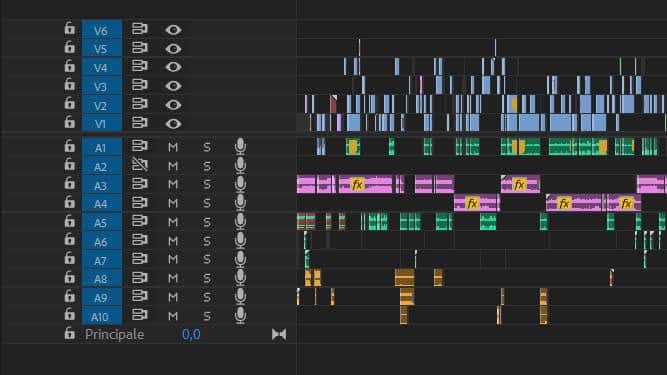Hide video track V5 output
This screenshot has width=667, height=375.
pyautogui.click(x=173, y=48)
